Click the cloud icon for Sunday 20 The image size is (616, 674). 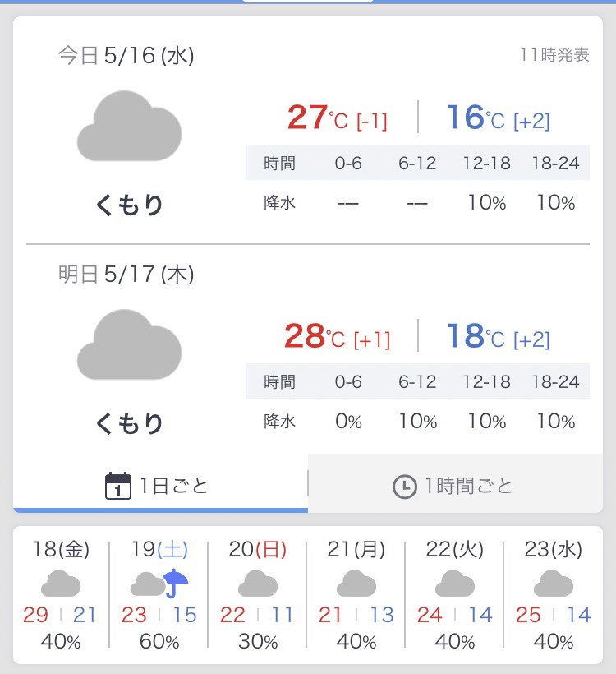click(x=258, y=584)
